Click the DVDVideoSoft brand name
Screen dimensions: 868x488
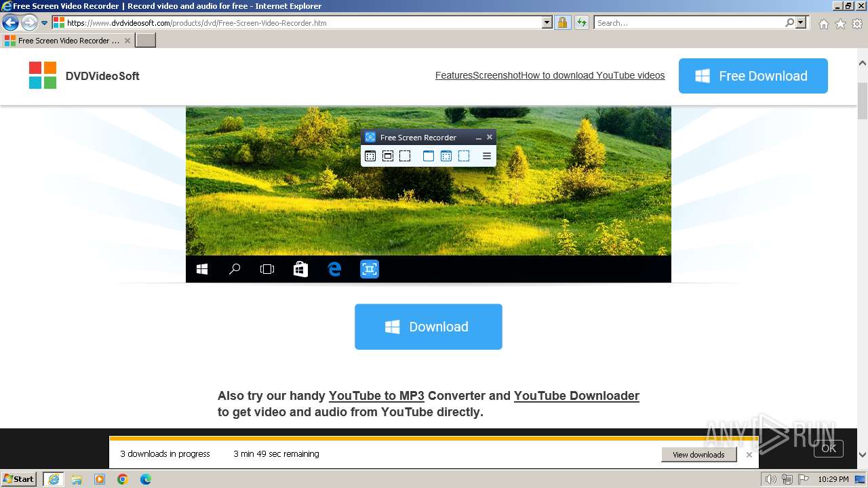point(102,76)
